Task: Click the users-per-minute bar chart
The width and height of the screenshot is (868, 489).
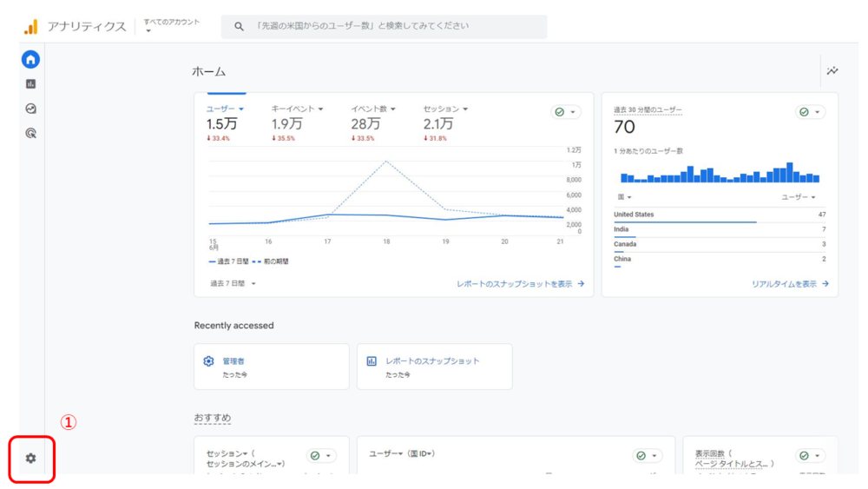Action: point(720,172)
